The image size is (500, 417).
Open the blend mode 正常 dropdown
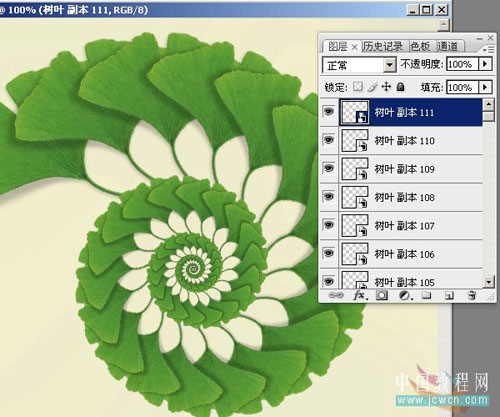(359, 65)
